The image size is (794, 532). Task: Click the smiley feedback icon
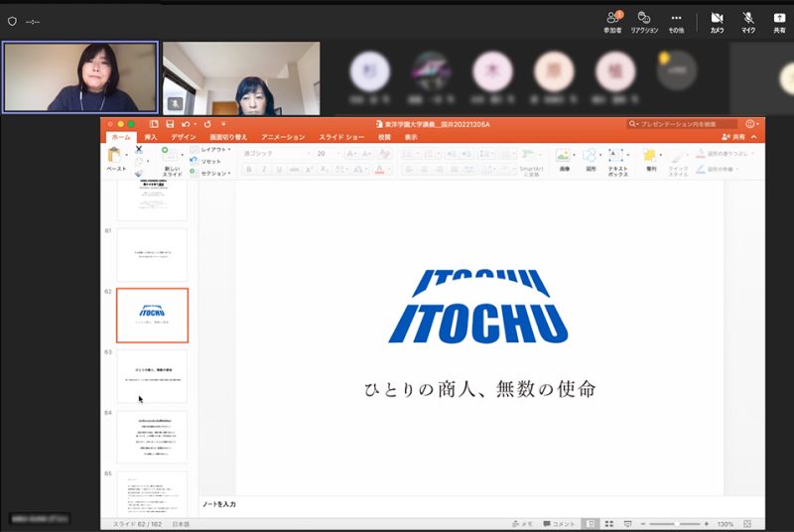point(750,124)
